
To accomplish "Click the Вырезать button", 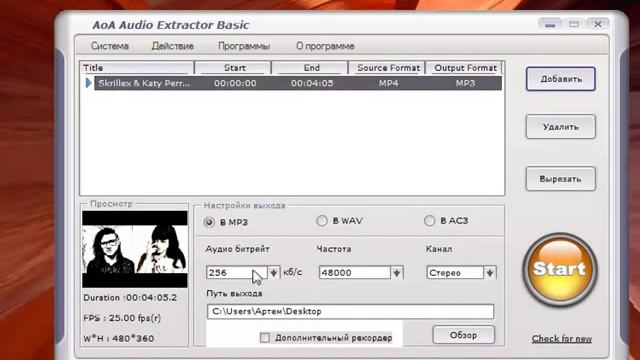I will 560,179.
